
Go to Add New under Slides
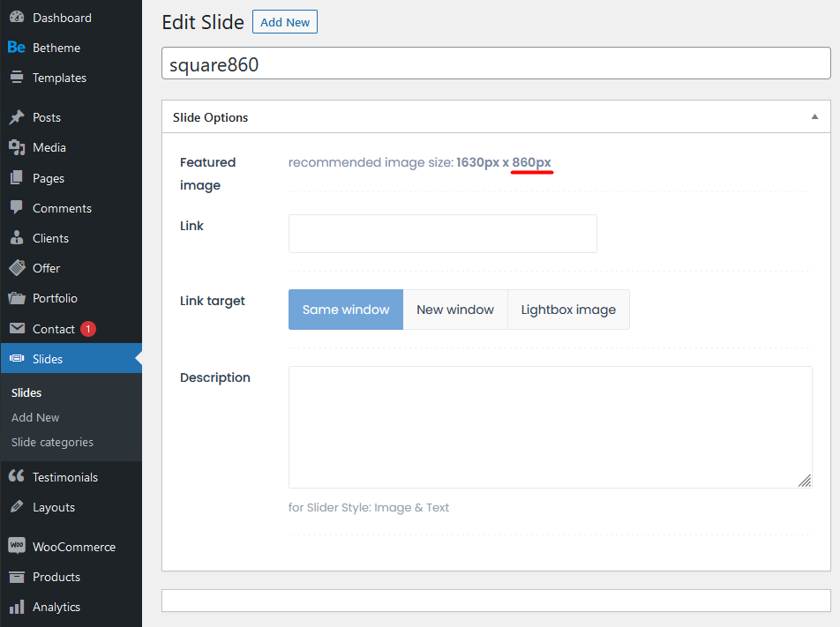point(35,417)
